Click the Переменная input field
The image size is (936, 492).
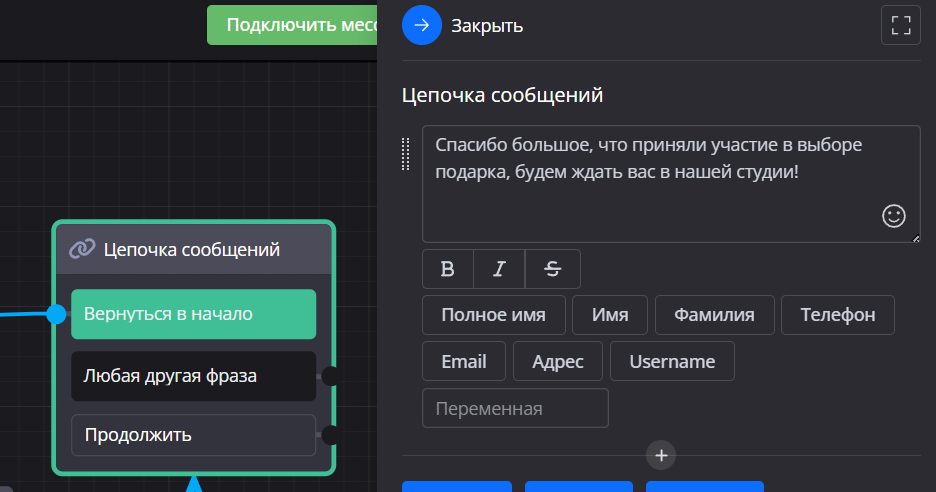[515, 408]
